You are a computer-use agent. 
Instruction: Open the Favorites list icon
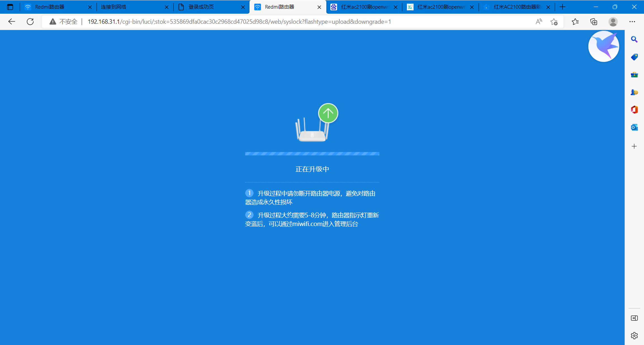(575, 21)
